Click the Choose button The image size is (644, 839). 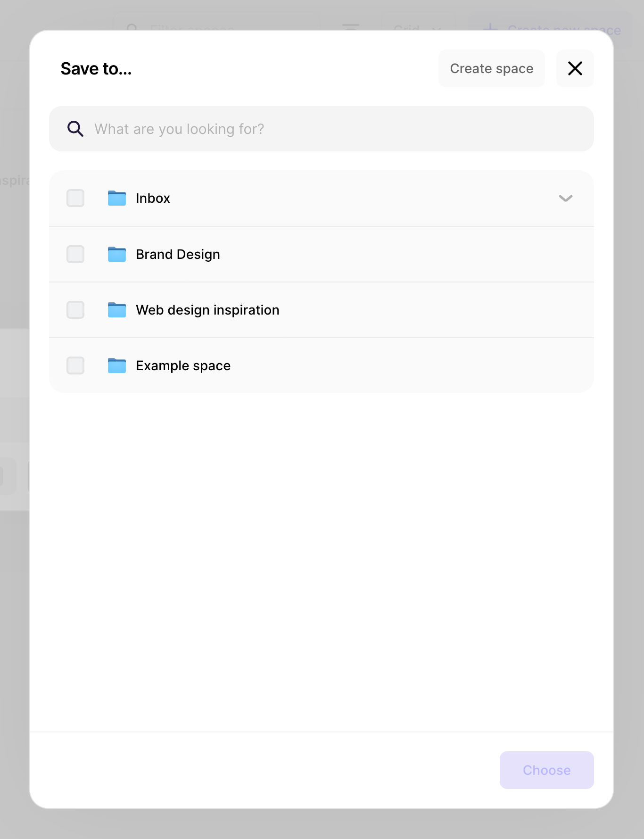tap(546, 770)
